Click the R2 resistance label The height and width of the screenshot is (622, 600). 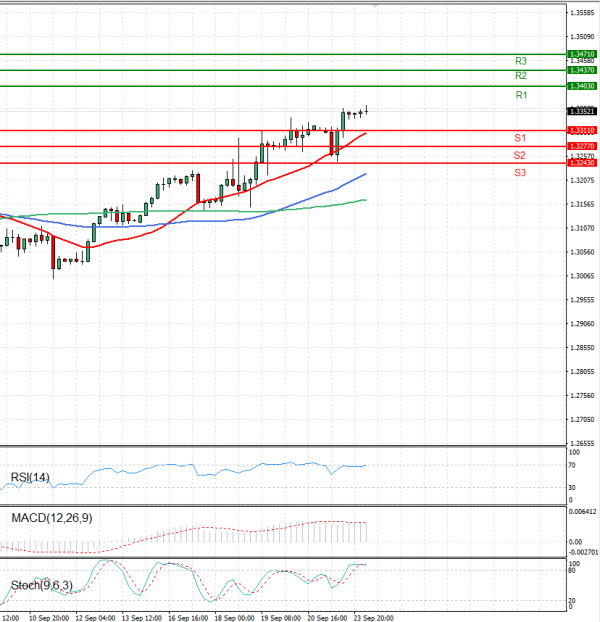click(x=521, y=76)
